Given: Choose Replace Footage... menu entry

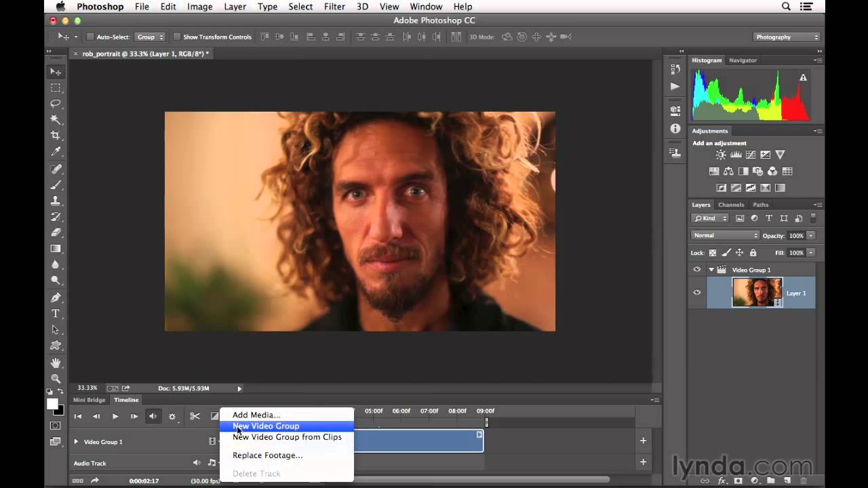Looking at the screenshot, I should 286,455.
